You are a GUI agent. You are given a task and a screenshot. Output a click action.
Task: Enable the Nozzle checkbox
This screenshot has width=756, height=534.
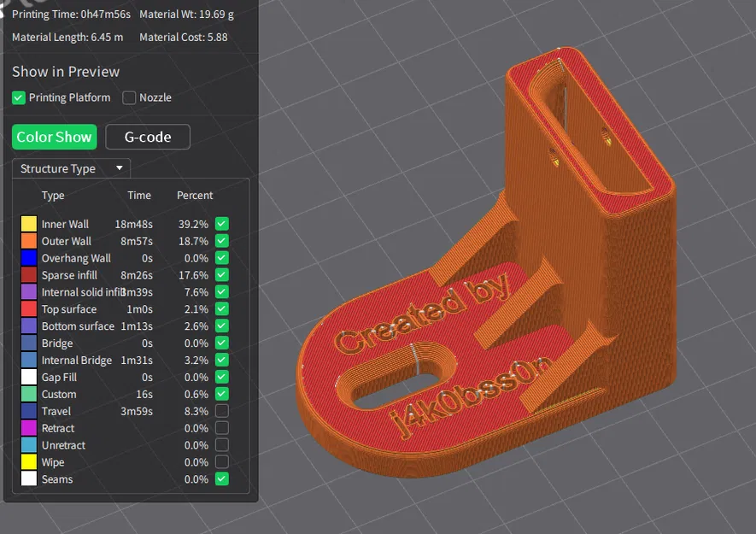point(129,98)
